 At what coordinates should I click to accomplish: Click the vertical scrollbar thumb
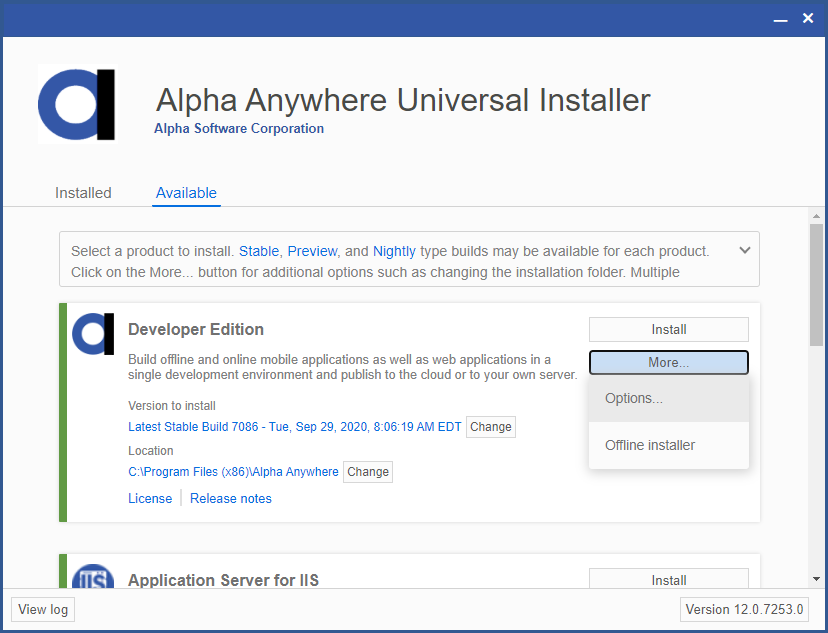tap(816, 285)
